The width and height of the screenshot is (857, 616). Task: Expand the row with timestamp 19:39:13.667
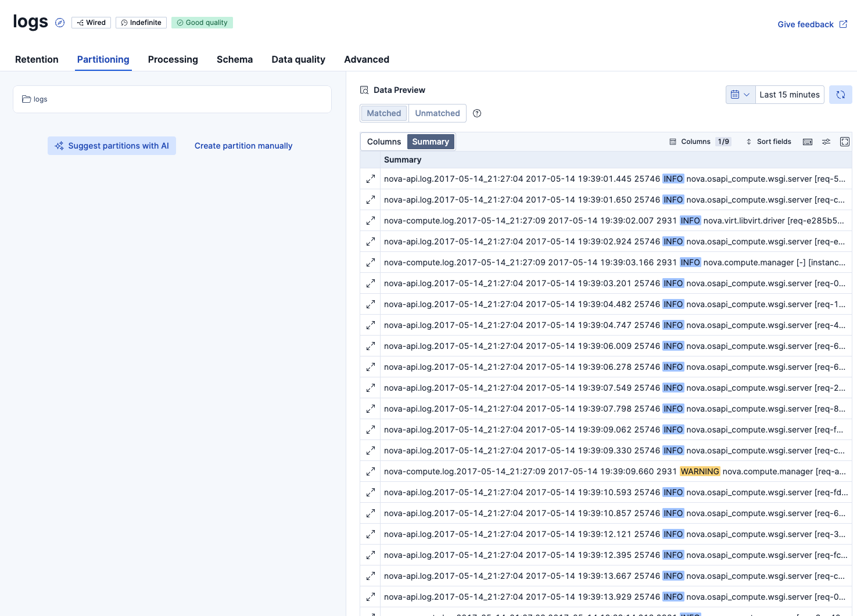[371, 576]
